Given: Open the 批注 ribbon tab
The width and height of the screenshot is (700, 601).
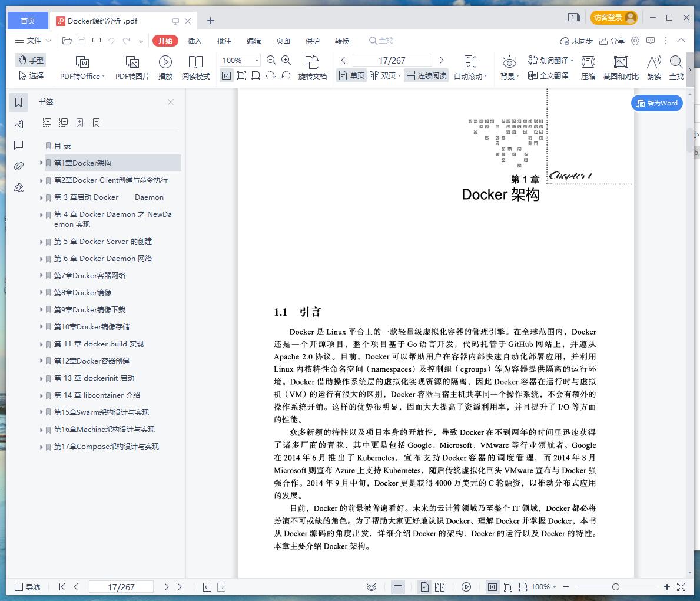Looking at the screenshot, I should tap(224, 41).
